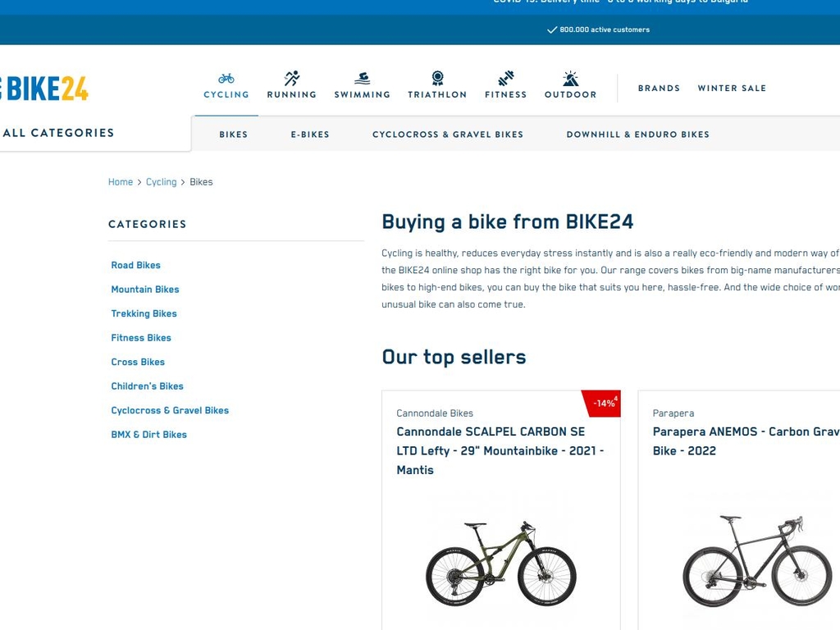Click the Cycling breadcrumb link
This screenshot has width=840, height=630.
161,182
